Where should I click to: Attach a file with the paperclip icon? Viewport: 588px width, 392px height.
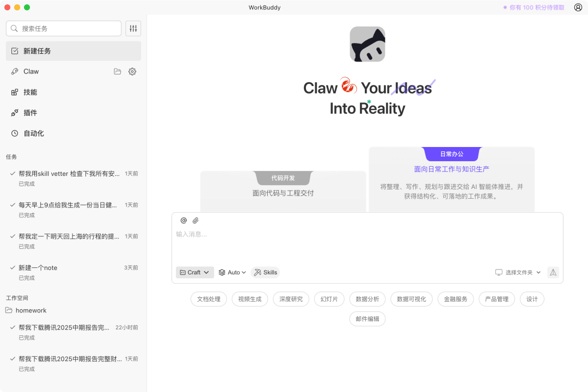tap(195, 220)
